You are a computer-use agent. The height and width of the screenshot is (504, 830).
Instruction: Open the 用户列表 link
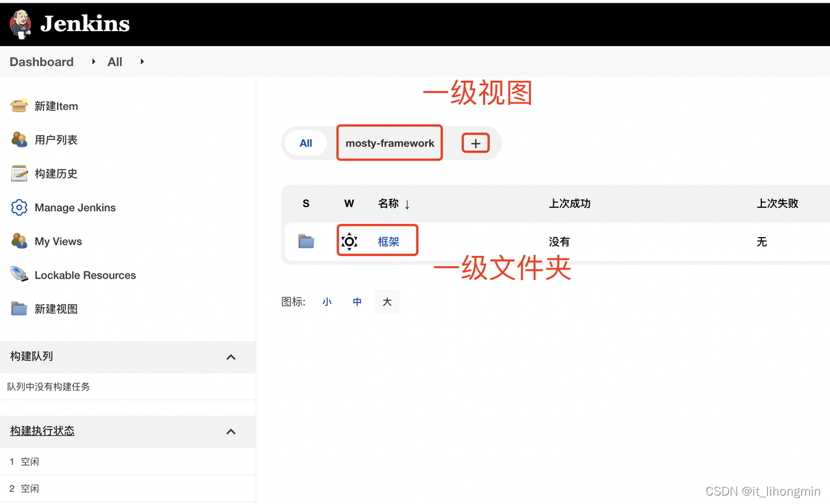point(56,140)
